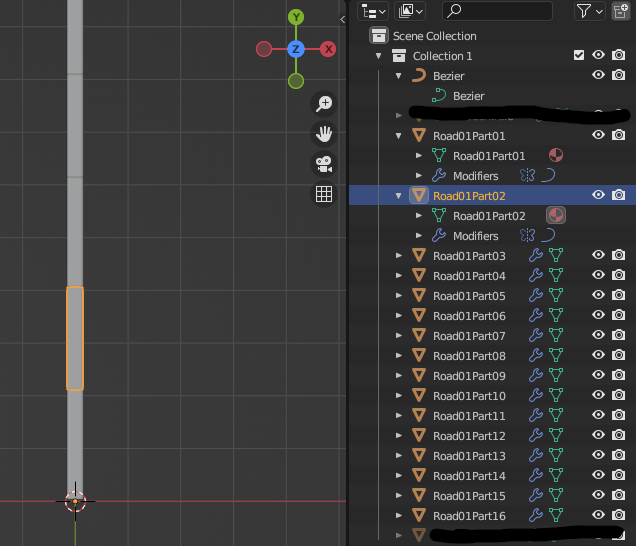Hide Road01Part01 using its eye icon
Screen dimensions: 636x546
(x=598, y=135)
